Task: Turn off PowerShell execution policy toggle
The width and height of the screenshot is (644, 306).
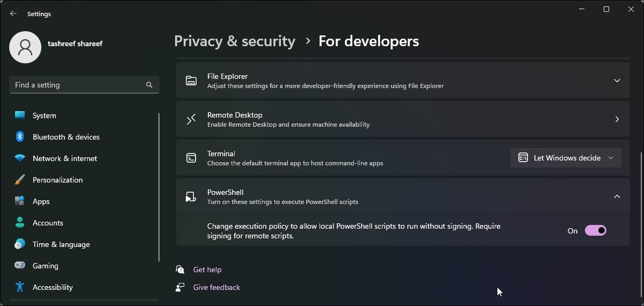Action: tap(596, 230)
